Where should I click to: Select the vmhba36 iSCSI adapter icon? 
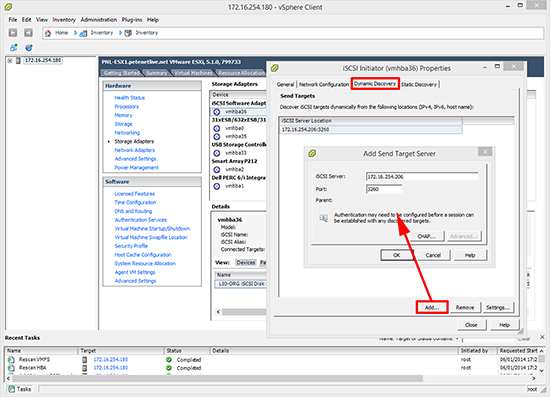pyautogui.click(x=217, y=112)
